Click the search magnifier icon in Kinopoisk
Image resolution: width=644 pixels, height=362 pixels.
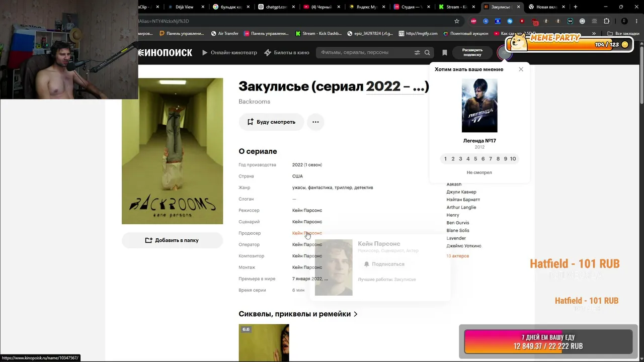pos(427,52)
